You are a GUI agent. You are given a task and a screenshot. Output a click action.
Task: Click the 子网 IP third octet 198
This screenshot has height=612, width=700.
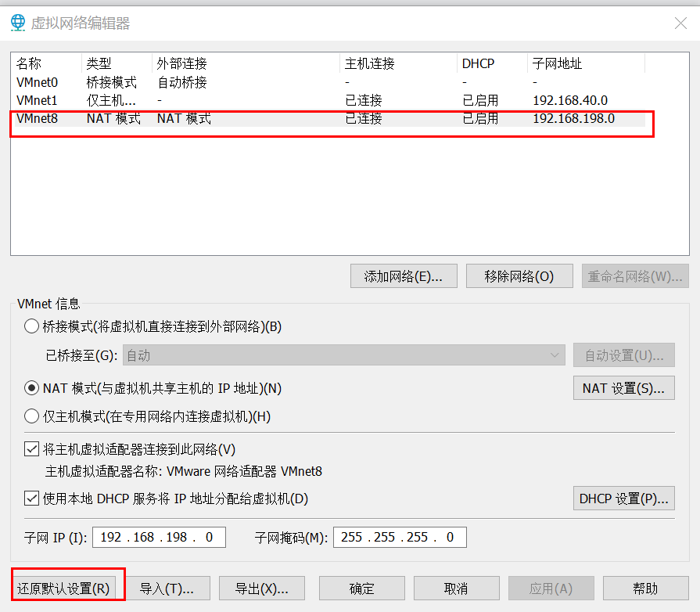point(176,537)
